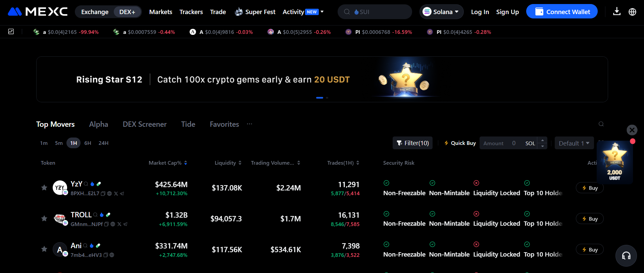Open the Markets menu
This screenshot has height=273, width=644.
(161, 12)
